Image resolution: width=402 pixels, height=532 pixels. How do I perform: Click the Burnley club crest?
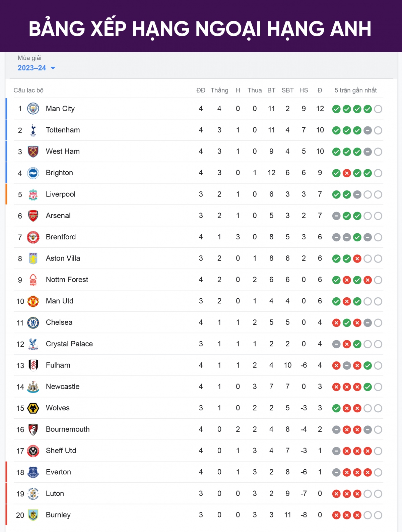click(x=33, y=515)
